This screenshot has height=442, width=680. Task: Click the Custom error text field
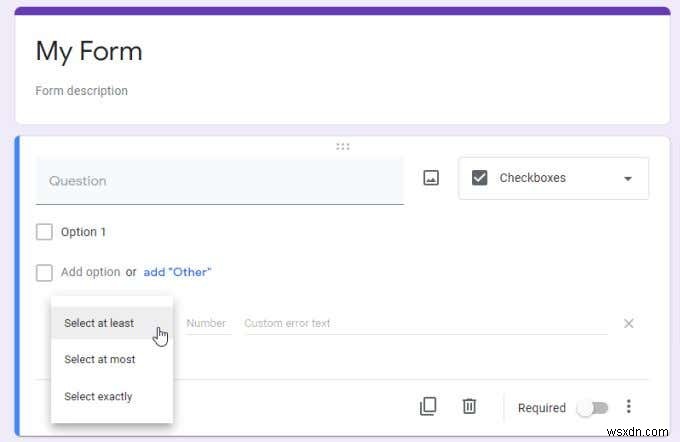[x=425, y=324]
